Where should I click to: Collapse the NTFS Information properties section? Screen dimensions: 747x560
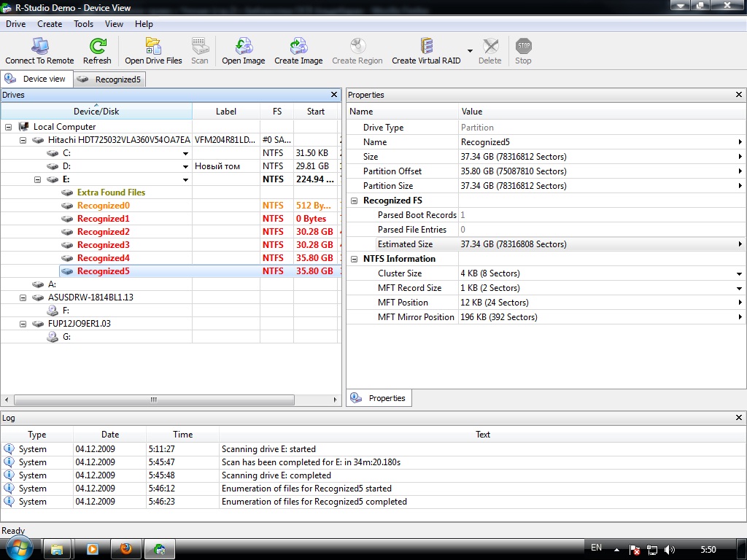[x=355, y=259]
